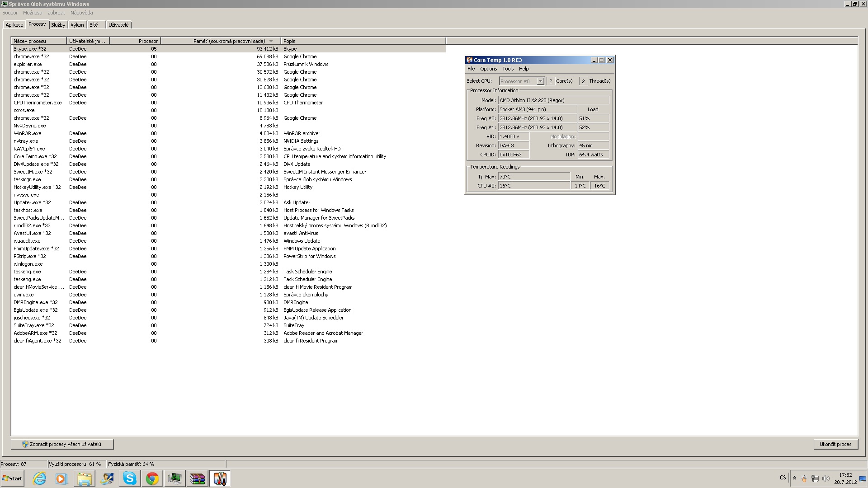Open the Start menu

click(x=13, y=479)
